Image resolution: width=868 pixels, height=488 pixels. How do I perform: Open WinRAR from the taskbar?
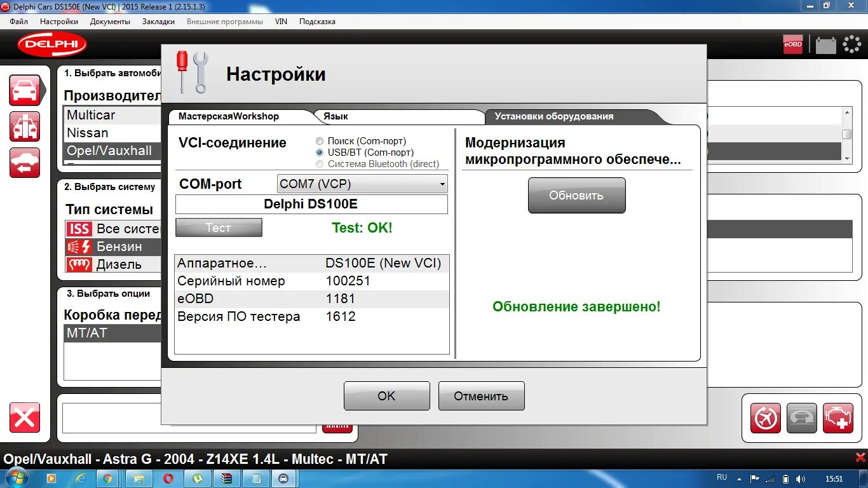point(227,478)
